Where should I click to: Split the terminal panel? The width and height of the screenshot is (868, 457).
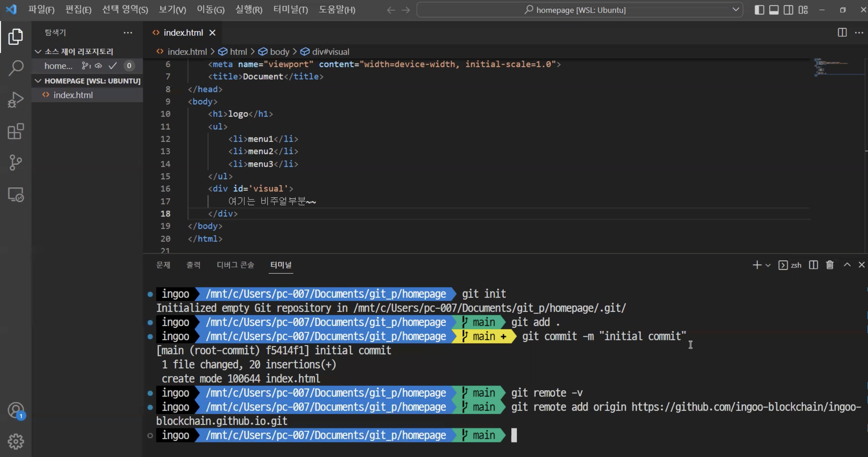point(813,265)
